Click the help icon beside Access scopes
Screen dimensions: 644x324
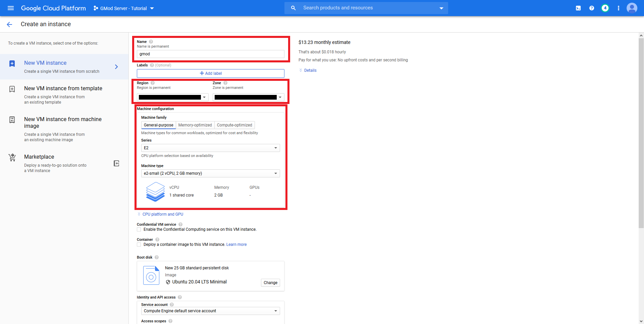pos(170,321)
